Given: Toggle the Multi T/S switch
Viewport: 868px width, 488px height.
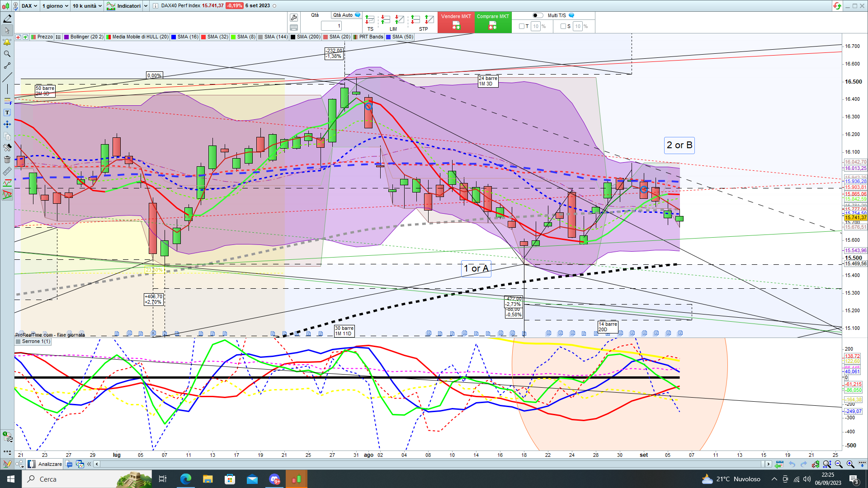Looking at the screenshot, I should (538, 15).
